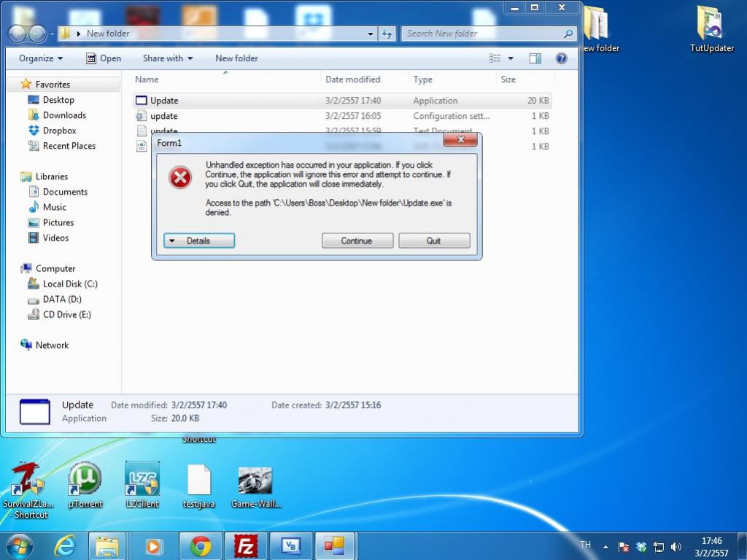Click the network tray icon
The height and width of the screenshot is (560, 747).
click(x=659, y=547)
